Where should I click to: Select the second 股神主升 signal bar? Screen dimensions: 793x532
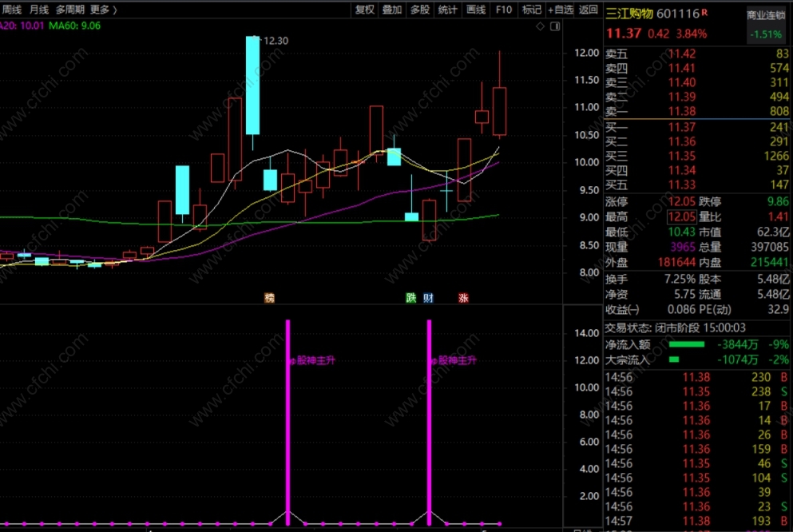coord(429,423)
